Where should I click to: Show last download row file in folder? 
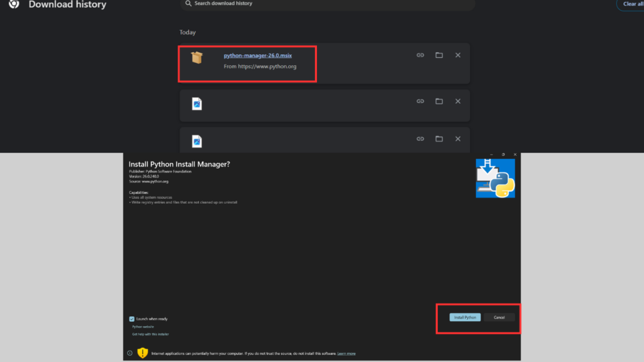pos(439,139)
